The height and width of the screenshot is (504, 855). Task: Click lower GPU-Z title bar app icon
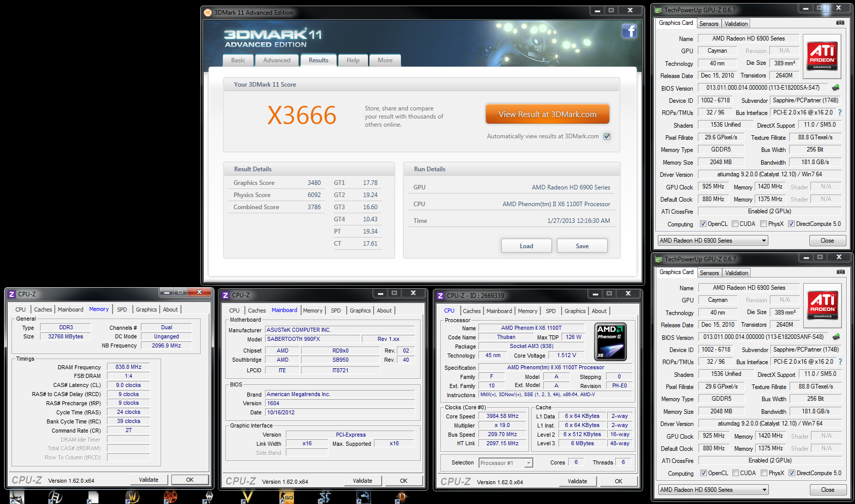point(658,259)
